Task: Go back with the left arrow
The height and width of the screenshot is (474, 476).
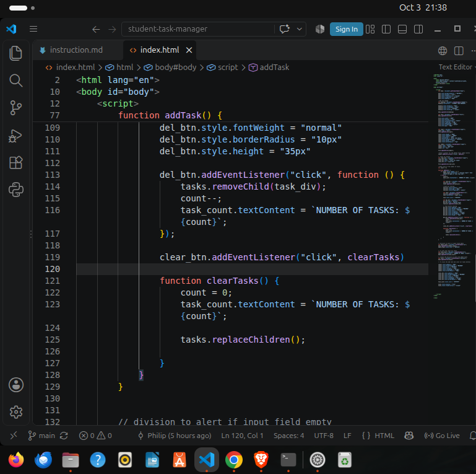Action: 96,29
